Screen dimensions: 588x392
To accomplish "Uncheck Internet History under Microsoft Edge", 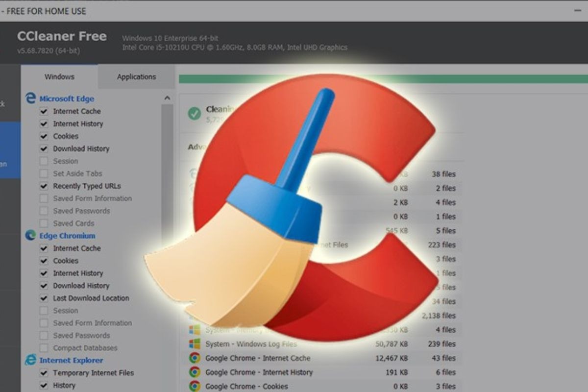I will (x=44, y=124).
